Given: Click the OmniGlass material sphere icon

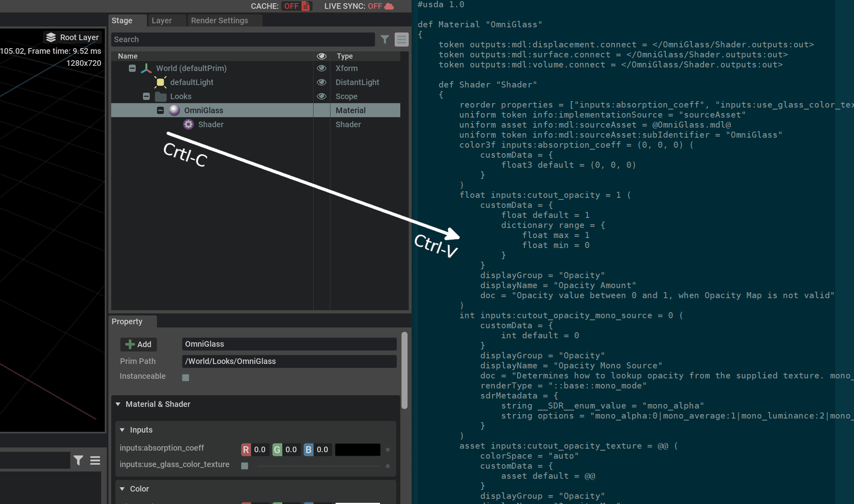Looking at the screenshot, I should click(x=174, y=110).
